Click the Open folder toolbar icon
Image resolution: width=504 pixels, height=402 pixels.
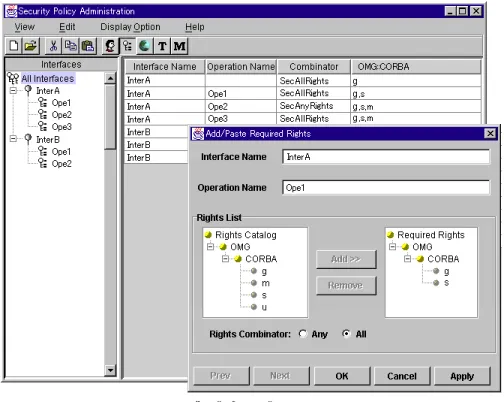tap(31, 46)
